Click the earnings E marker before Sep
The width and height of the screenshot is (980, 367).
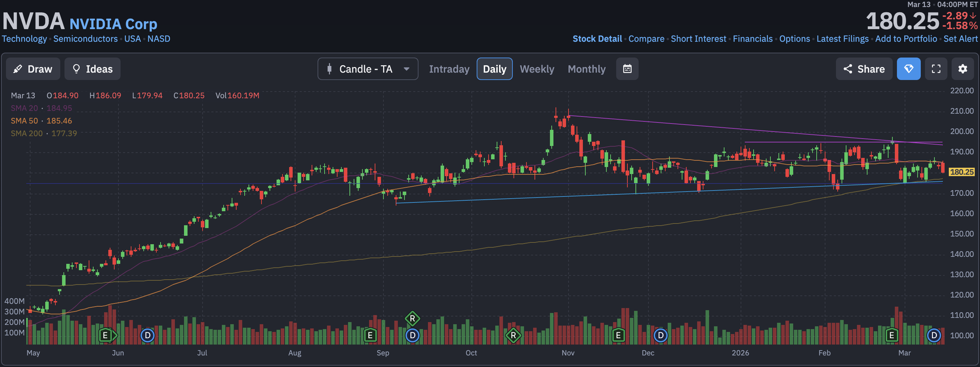pyautogui.click(x=370, y=335)
